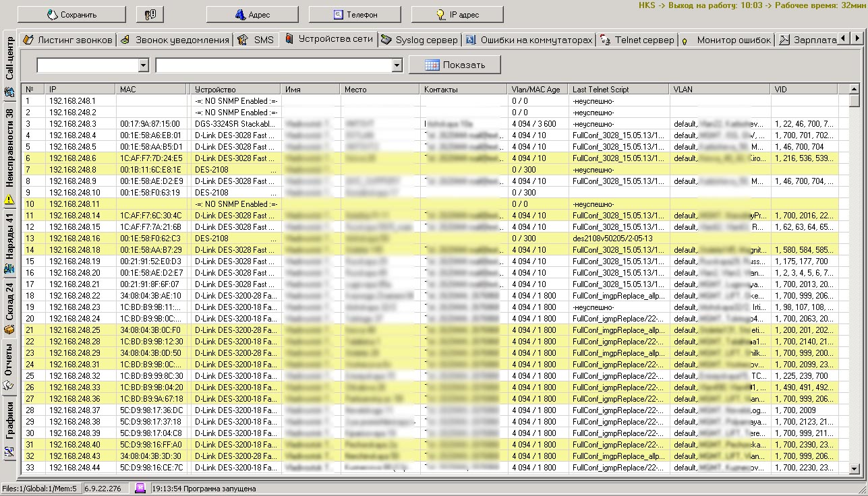Viewport: 868px width, 496px height.
Task: Click the Syslog сервер tab icon
Action: point(386,40)
